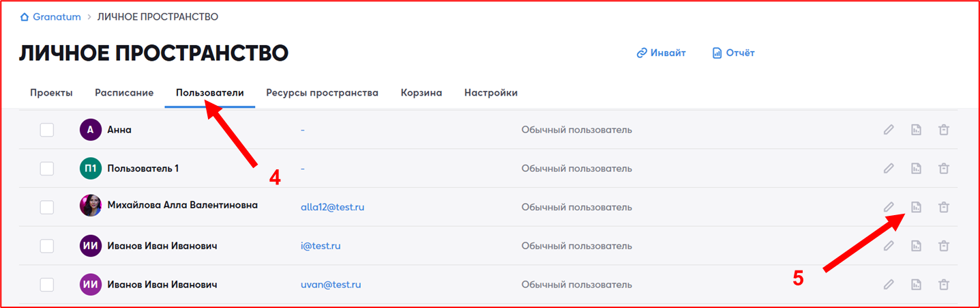Image resolution: width=980 pixels, height=308 pixels.
Task: Click trash icon in uvan@test.ru user row
Action: tap(944, 284)
